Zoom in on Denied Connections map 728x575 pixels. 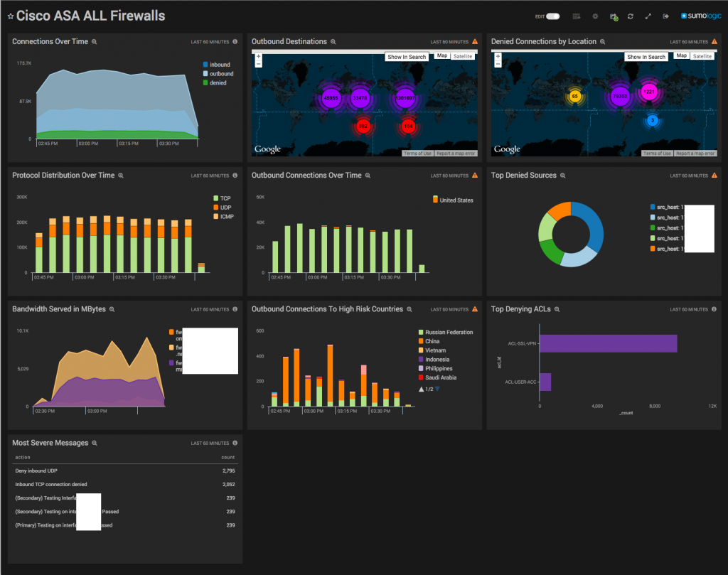point(498,57)
